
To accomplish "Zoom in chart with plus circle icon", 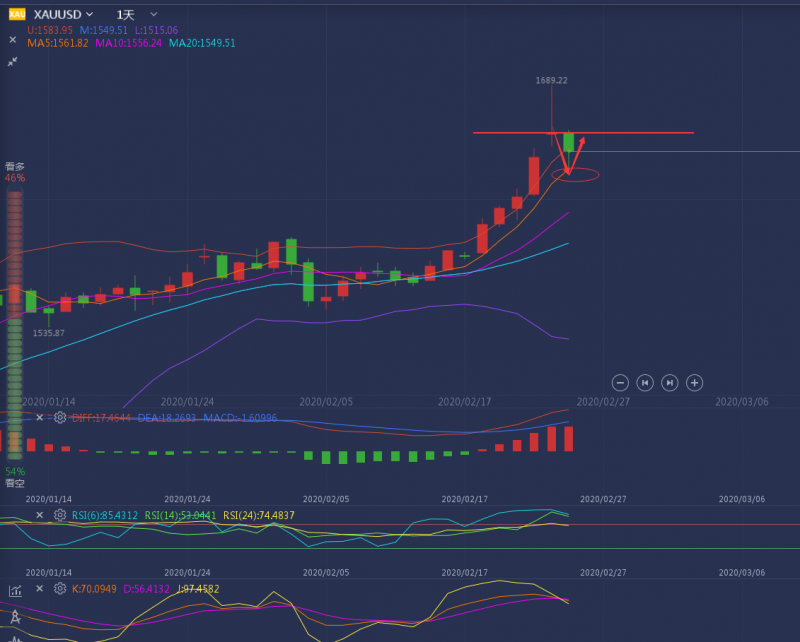I will click(x=694, y=383).
